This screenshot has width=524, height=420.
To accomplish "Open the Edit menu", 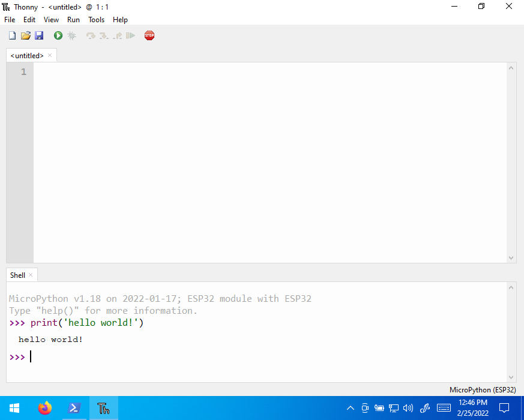I will click(x=29, y=20).
